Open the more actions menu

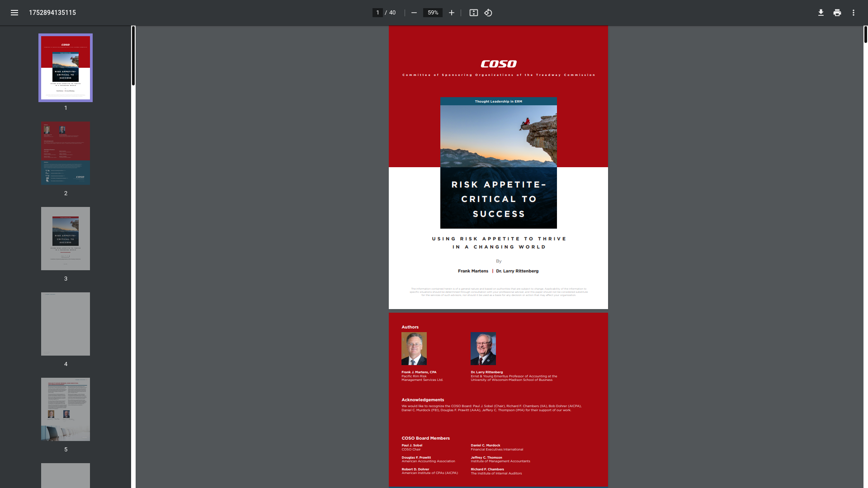coord(854,13)
